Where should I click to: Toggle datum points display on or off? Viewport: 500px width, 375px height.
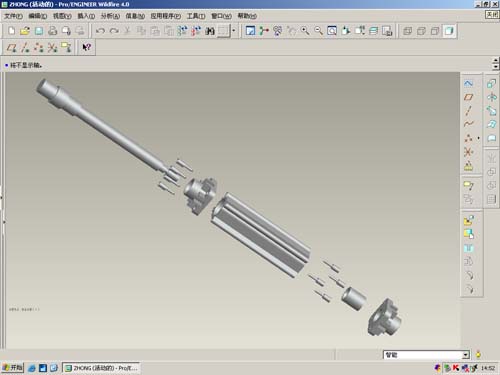(39, 47)
